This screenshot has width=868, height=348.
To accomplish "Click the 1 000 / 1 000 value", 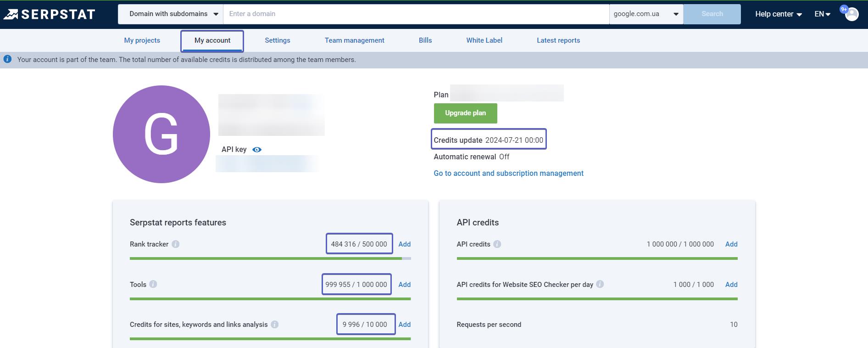I will (x=694, y=284).
